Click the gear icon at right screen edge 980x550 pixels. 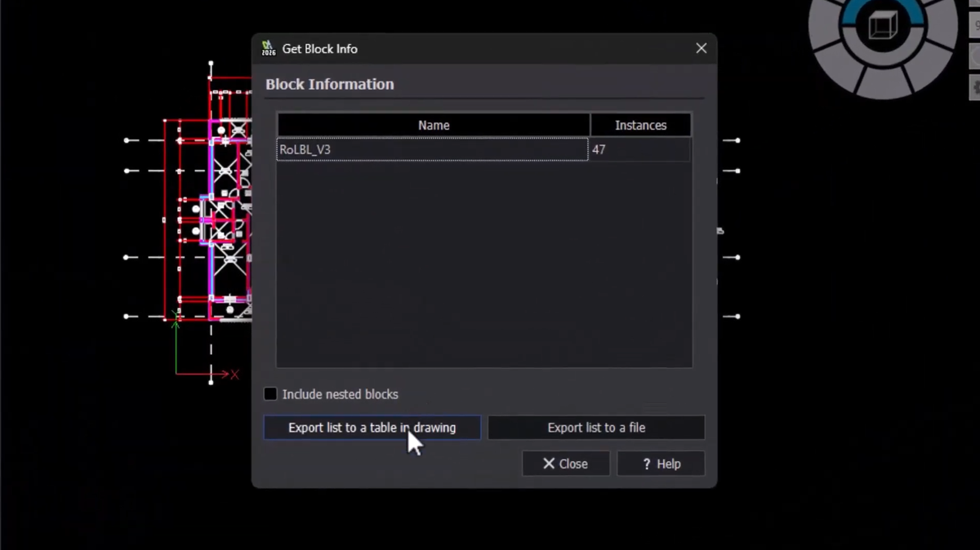975,86
